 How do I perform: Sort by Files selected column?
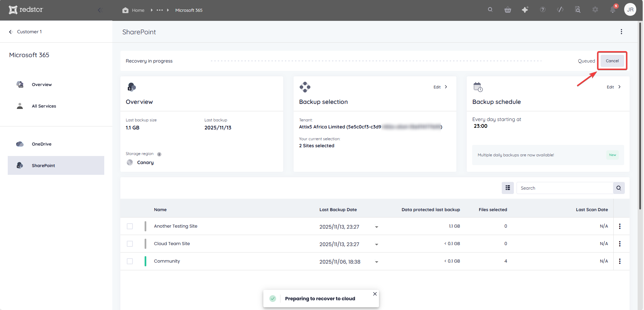[493, 209]
